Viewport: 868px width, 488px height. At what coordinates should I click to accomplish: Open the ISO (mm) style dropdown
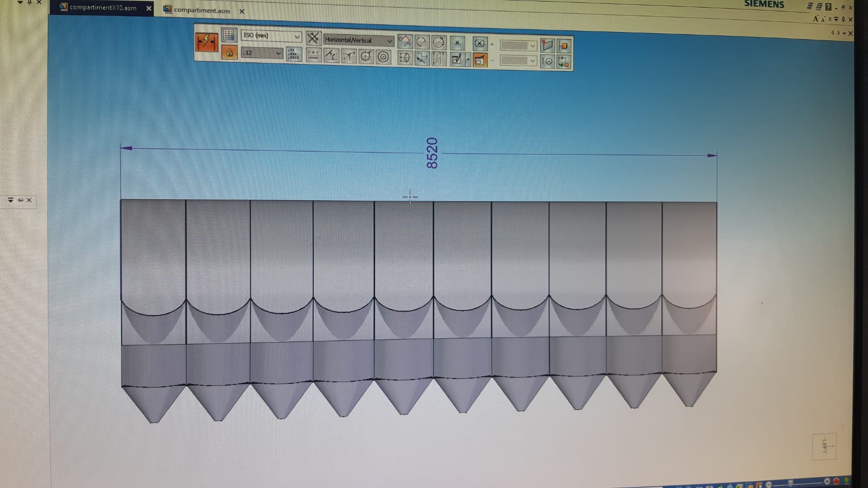271,35
